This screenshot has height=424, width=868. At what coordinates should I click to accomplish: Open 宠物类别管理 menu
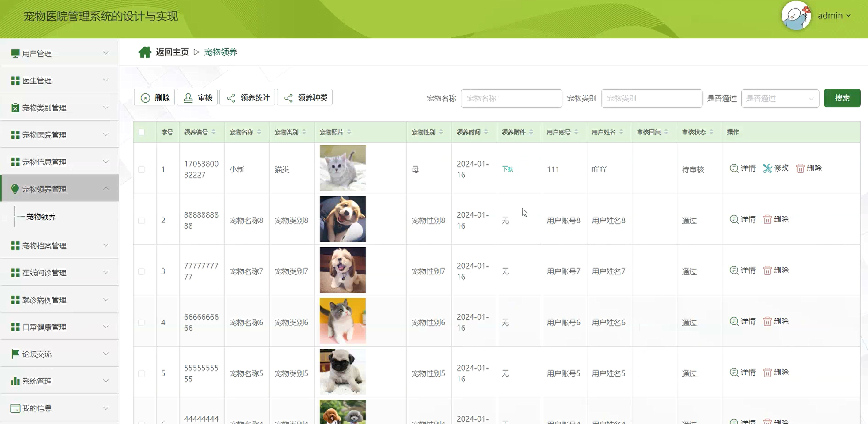59,108
